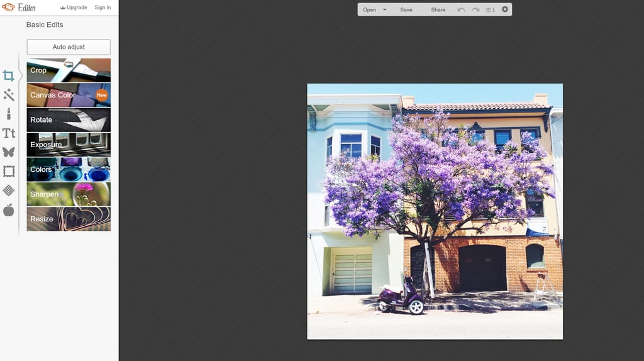Click the PicMonkey monkey logo
This screenshot has width=644, height=361.
8,8
